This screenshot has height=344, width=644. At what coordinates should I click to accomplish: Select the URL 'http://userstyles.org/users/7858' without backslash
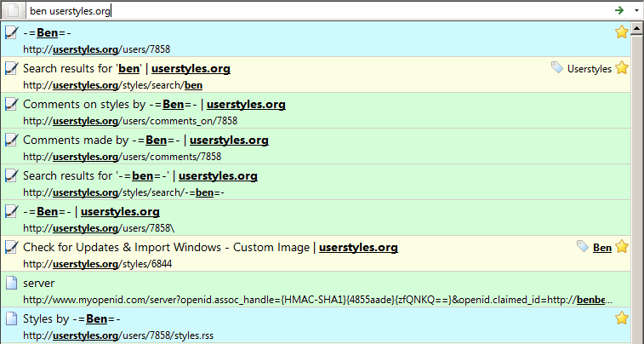pos(96,49)
